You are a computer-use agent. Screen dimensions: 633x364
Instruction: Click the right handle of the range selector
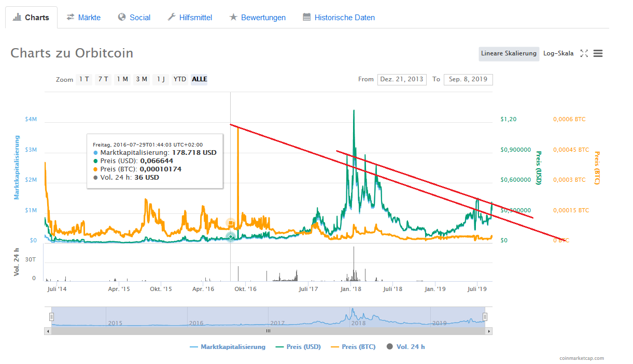(485, 316)
